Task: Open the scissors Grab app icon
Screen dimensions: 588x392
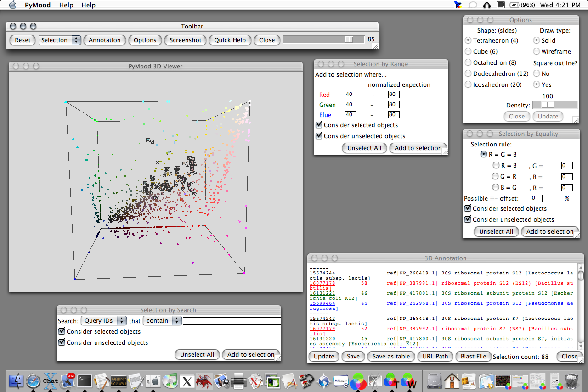Action: pyautogui.click(x=375, y=381)
